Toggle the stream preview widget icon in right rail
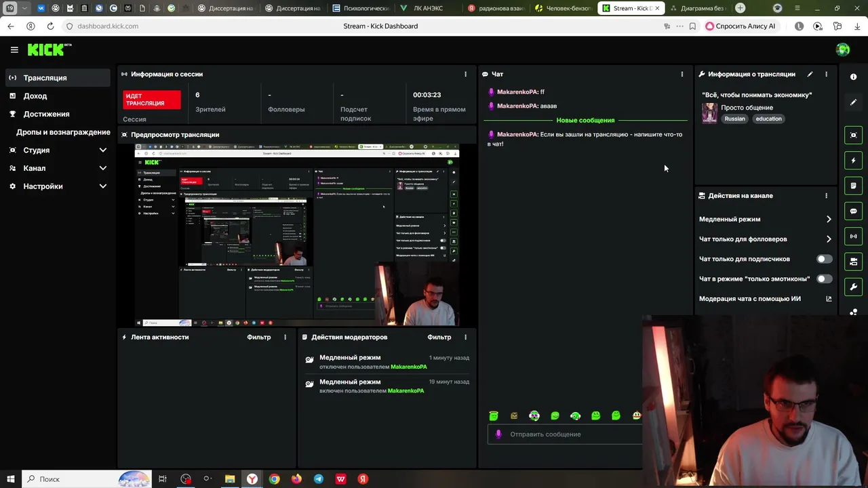The height and width of the screenshot is (488, 868). pyautogui.click(x=854, y=135)
